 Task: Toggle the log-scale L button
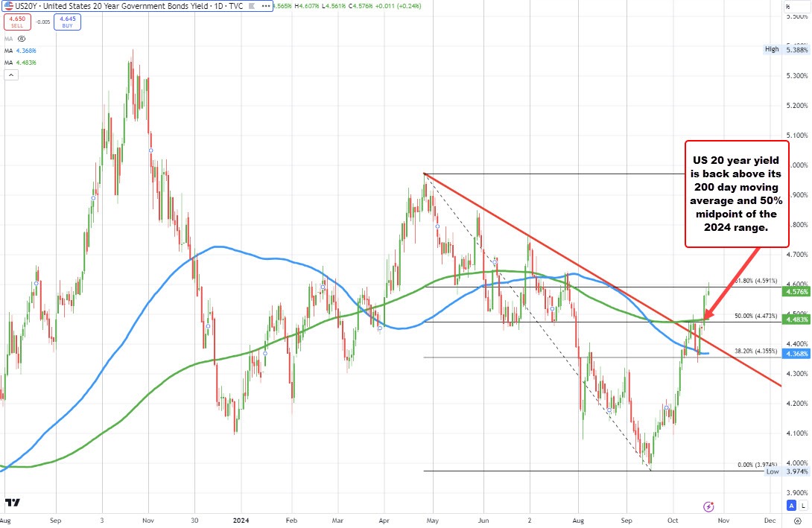point(802,506)
